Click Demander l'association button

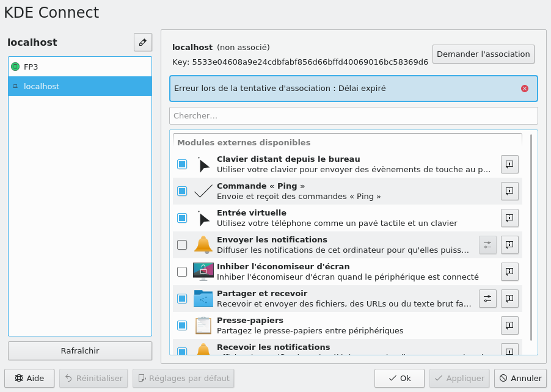483,54
